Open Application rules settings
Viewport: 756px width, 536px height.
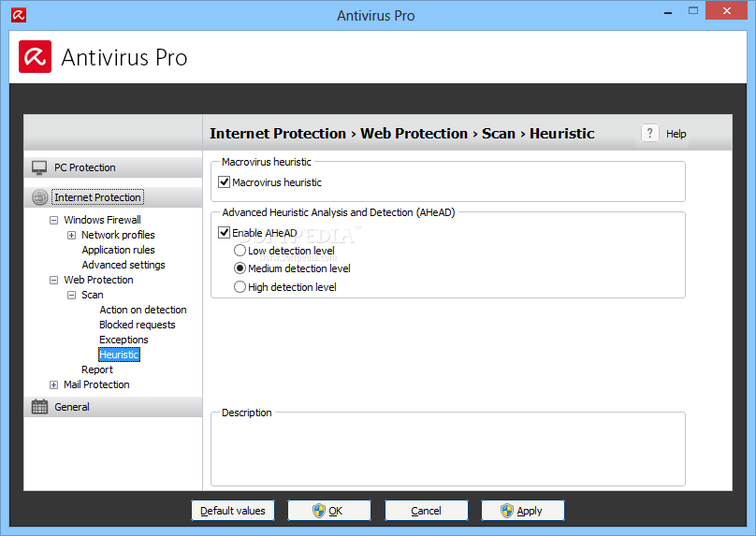[x=118, y=250]
